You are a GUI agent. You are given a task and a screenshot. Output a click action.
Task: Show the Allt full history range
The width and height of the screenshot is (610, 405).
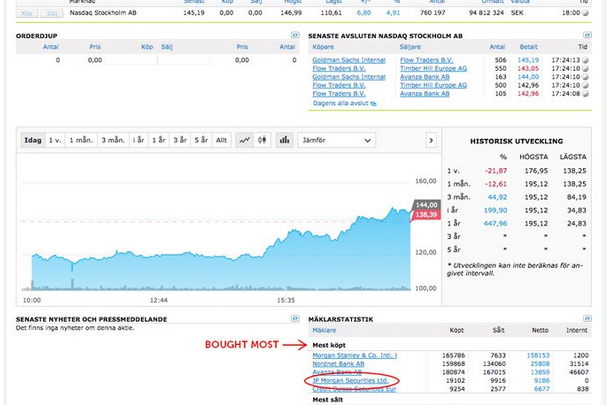tap(221, 140)
